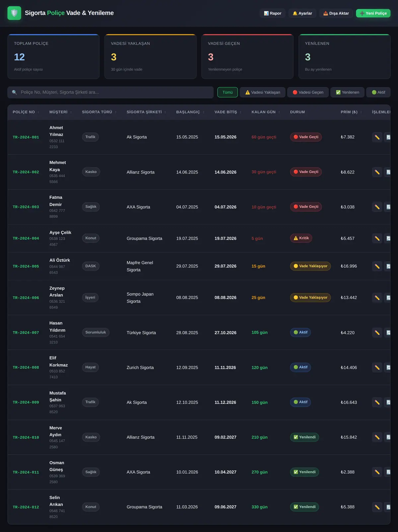The image size is (398, 532).
Task: Sort by the Kalan Gün column arrow
Action: [279, 112]
